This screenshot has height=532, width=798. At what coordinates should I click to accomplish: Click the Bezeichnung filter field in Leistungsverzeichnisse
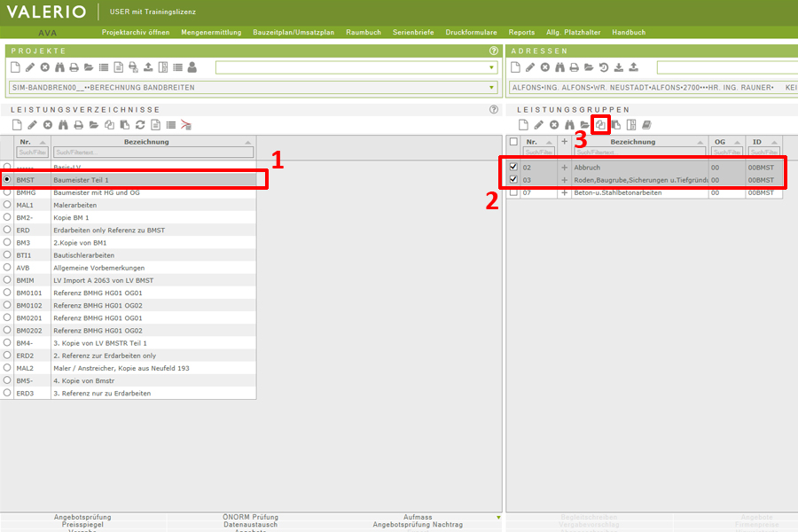click(x=153, y=152)
